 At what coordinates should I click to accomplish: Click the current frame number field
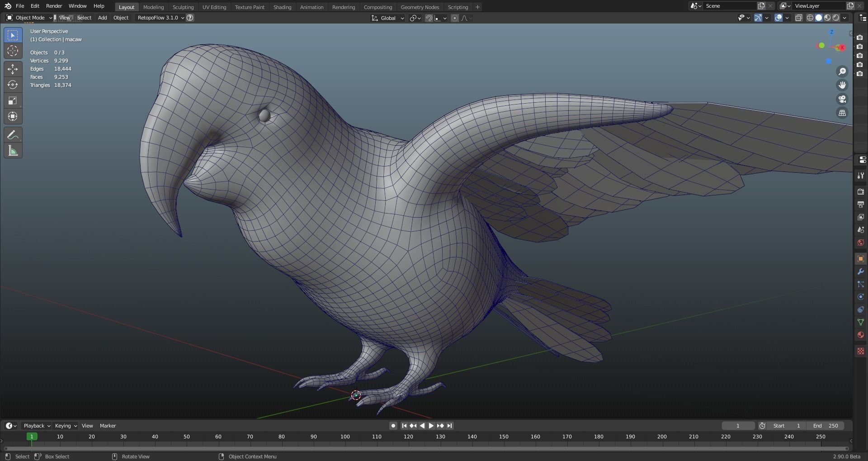pyautogui.click(x=738, y=426)
